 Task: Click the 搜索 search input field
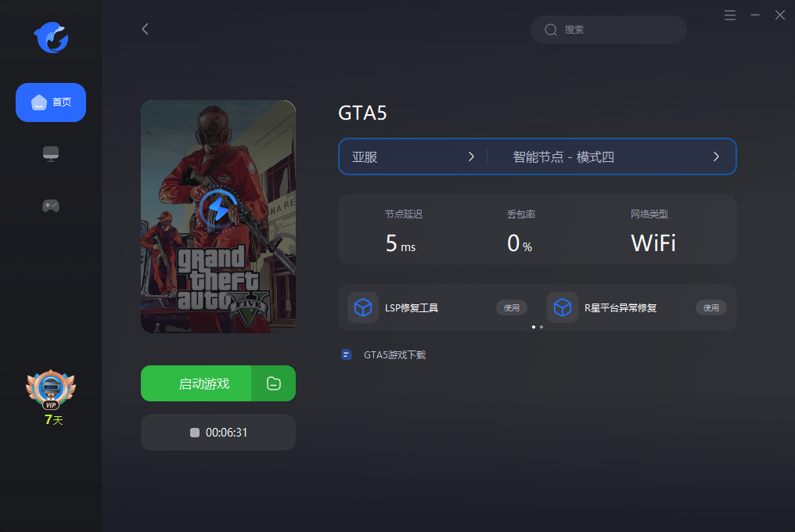618,30
